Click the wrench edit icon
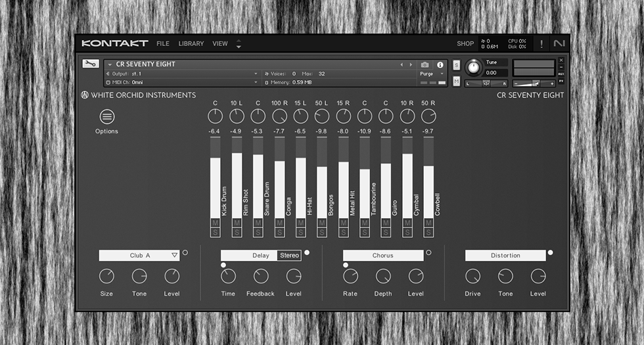The height and width of the screenshot is (345, 644). [91, 64]
